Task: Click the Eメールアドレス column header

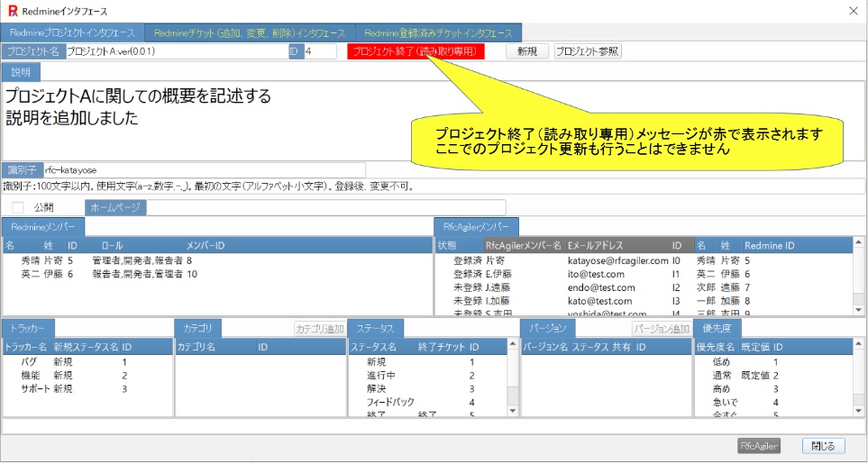Action: pos(596,245)
